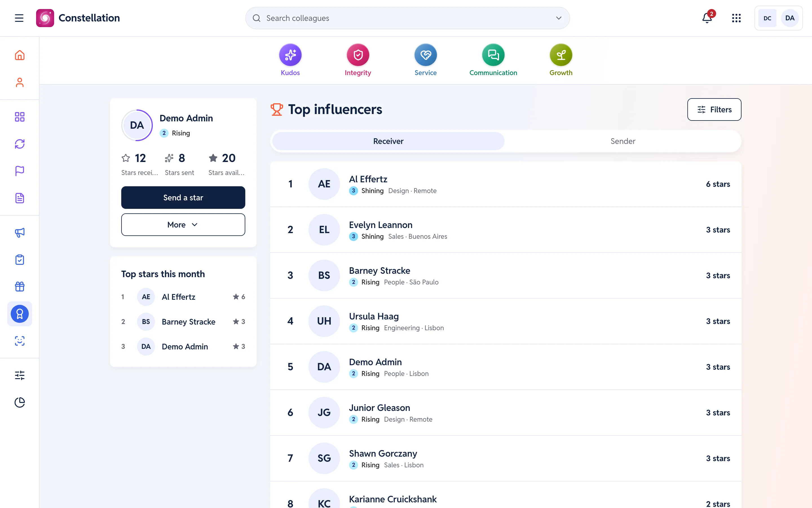Click 'Sales · Buenos Aires' text
812x508 pixels.
pyautogui.click(x=418, y=237)
